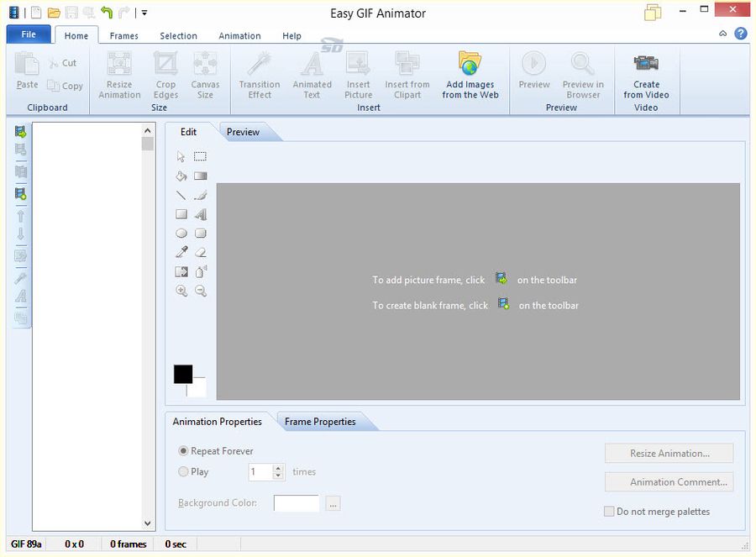Click the Resize Animation... button
The width and height of the screenshot is (756, 557).
669,454
